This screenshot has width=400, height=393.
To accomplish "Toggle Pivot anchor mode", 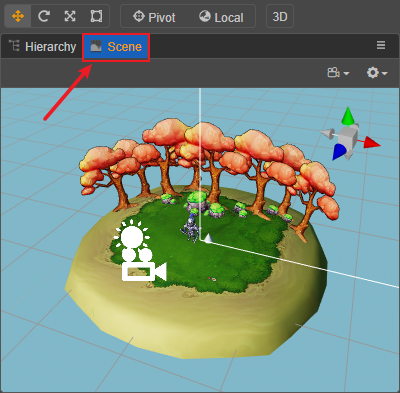I will [154, 17].
